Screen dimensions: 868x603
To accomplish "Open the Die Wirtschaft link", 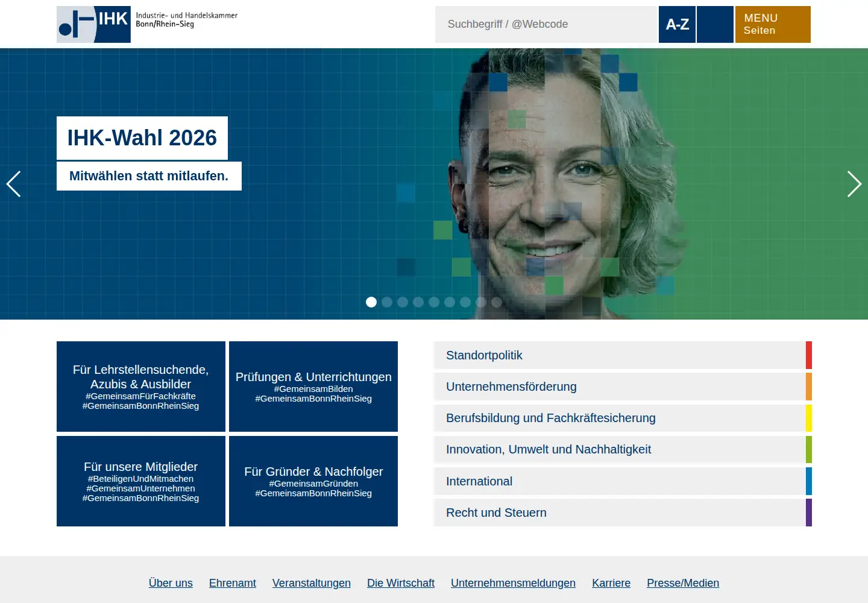I will (x=401, y=583).
